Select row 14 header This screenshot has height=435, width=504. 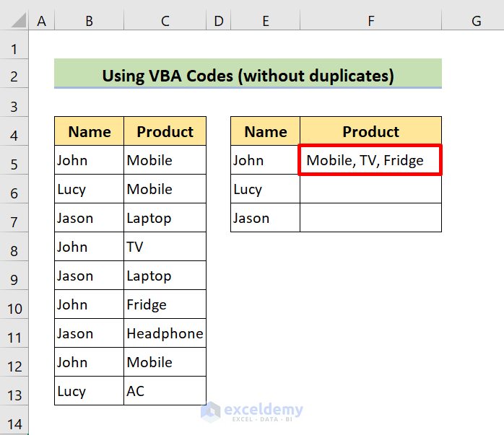pos(14,421)
